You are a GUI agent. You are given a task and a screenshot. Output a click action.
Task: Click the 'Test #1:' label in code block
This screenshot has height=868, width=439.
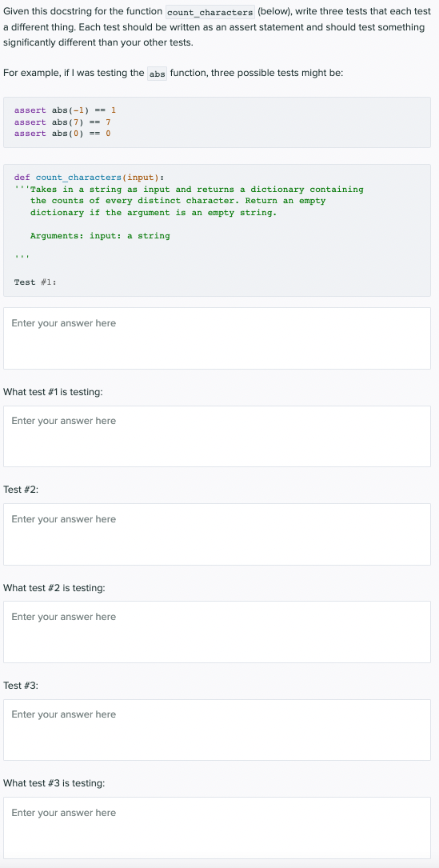[x=35, y=282]
